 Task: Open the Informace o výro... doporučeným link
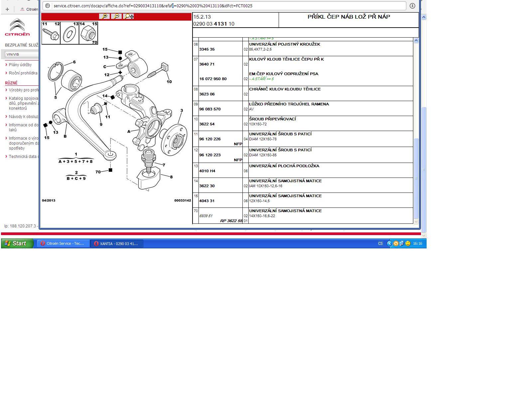[x=24, y=143]
